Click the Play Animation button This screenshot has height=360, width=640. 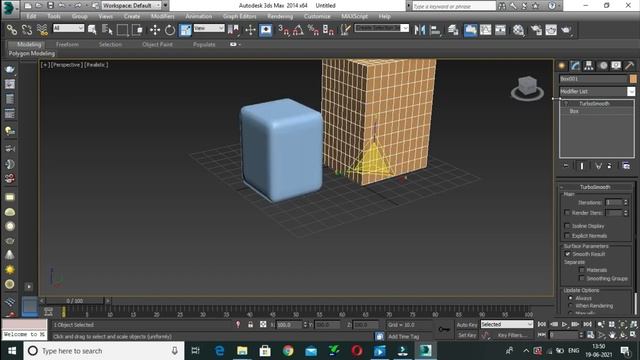tap(564, 324)
